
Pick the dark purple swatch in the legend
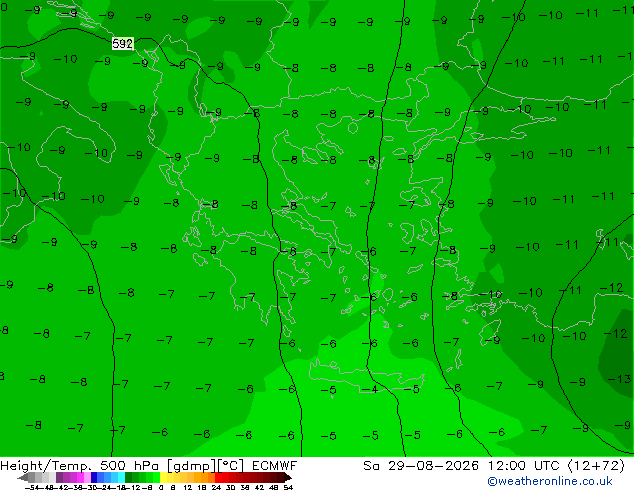[x=59, y=477]
